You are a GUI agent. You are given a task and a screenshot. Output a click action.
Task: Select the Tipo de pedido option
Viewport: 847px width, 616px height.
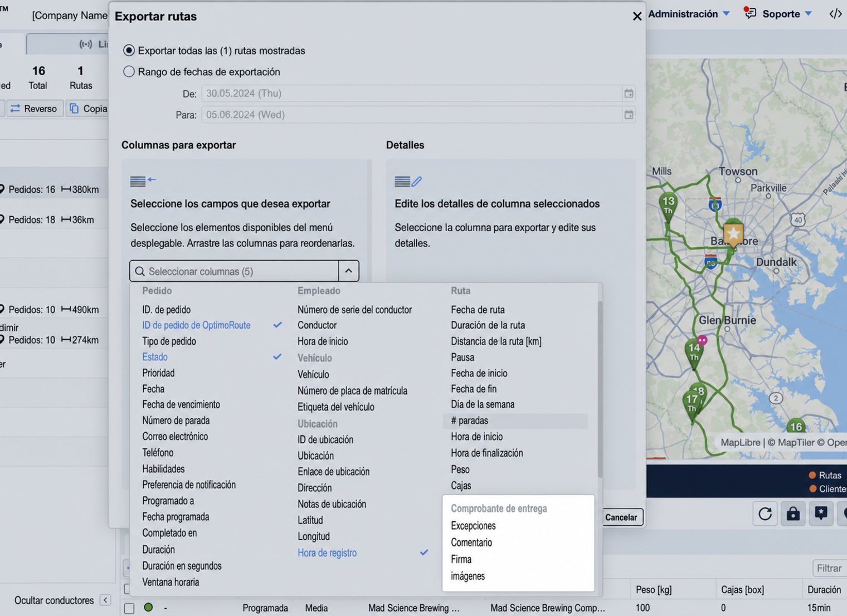tap(169, 341)
